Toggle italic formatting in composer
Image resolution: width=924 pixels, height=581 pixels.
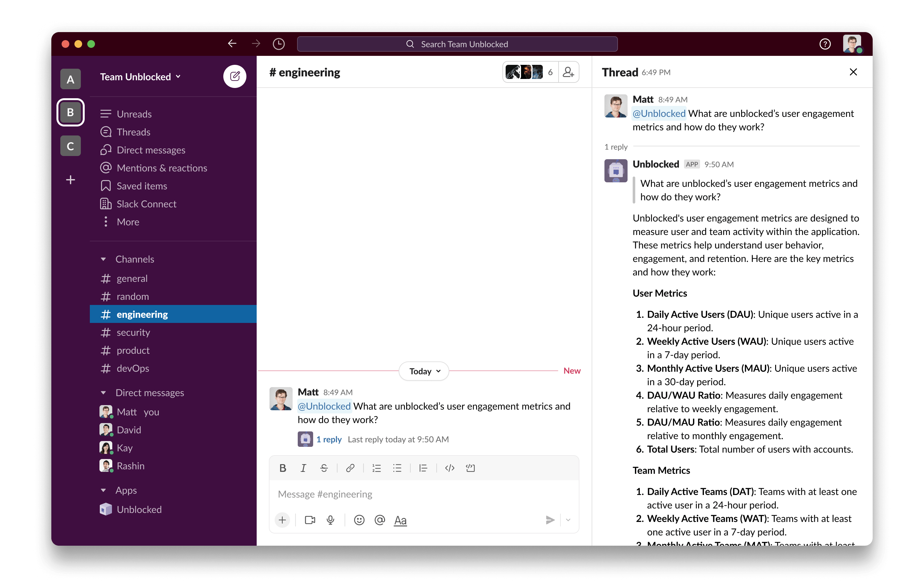tap(303, 468)
